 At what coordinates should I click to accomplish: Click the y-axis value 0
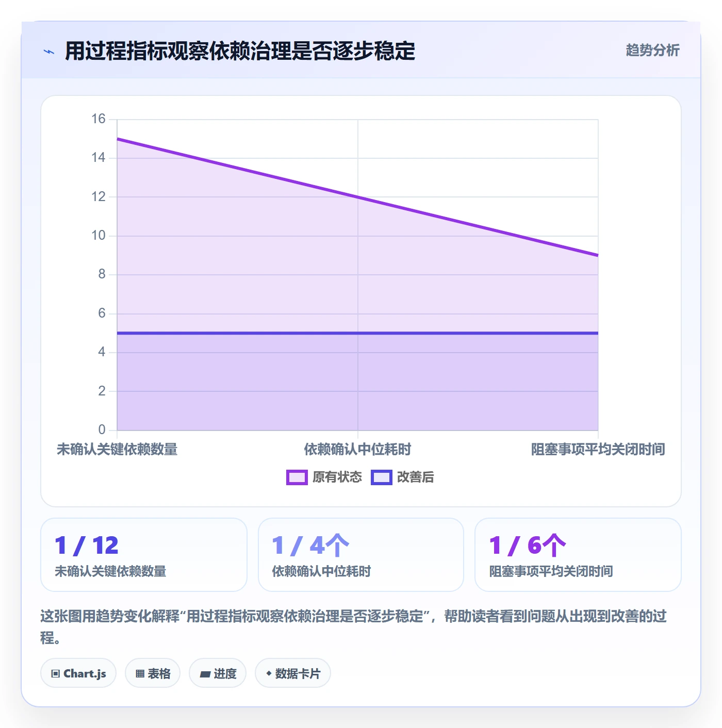click(102, 429)
